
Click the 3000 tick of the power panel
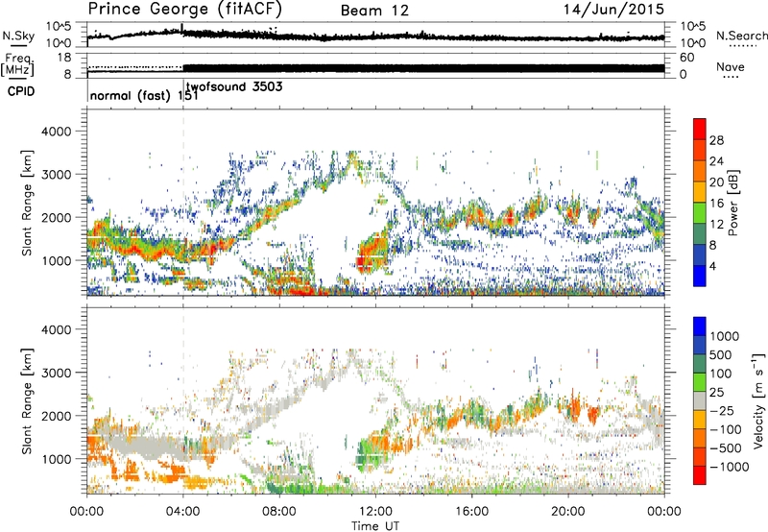[56, 175]
